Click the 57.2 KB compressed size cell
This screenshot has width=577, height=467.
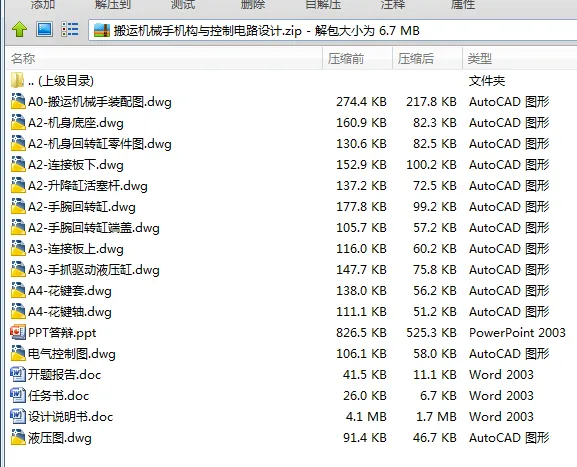pyautogui.click(x=435, y=227)
